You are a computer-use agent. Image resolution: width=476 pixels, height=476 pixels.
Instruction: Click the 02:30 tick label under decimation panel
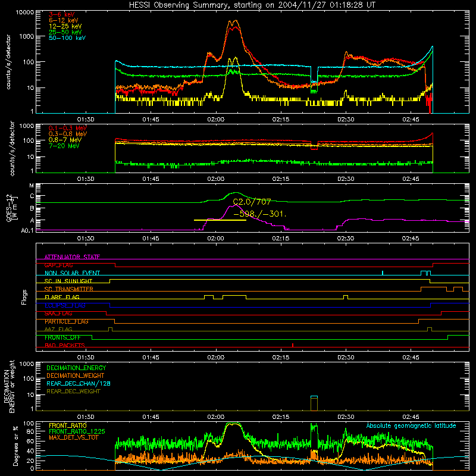[x=346, y=417]
